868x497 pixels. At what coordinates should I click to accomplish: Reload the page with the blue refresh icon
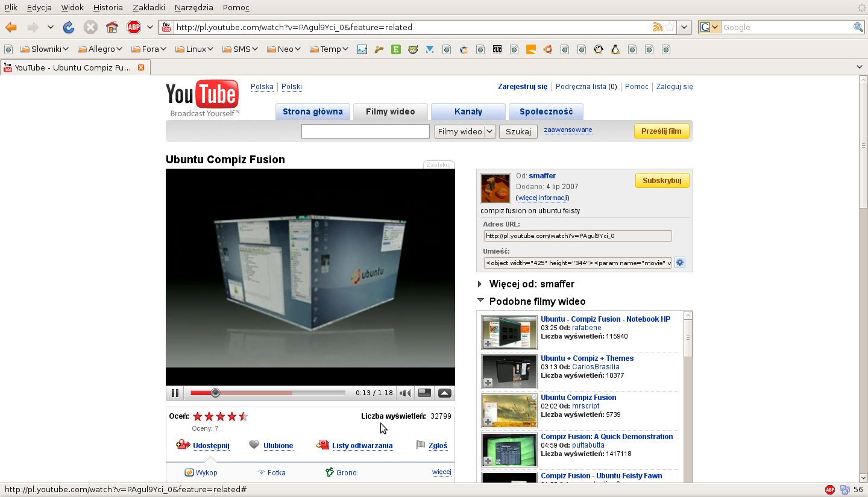click(x=69, y=27)
